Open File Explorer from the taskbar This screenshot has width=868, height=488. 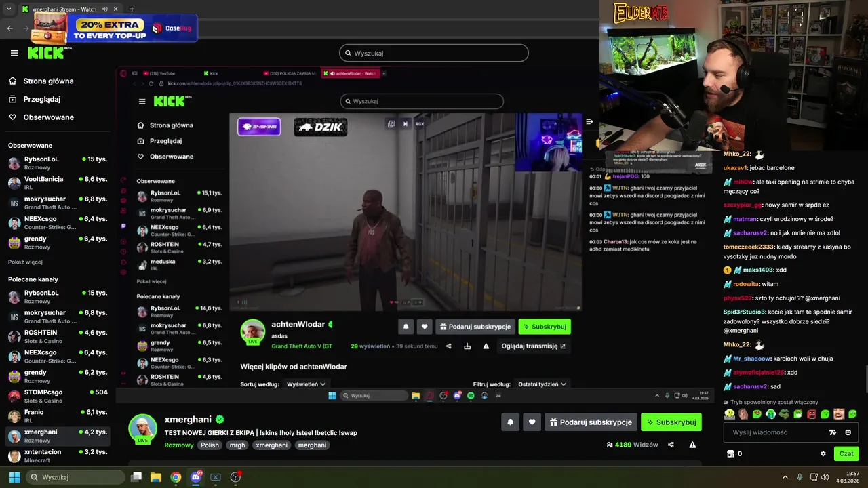click(x=156, y=477)
